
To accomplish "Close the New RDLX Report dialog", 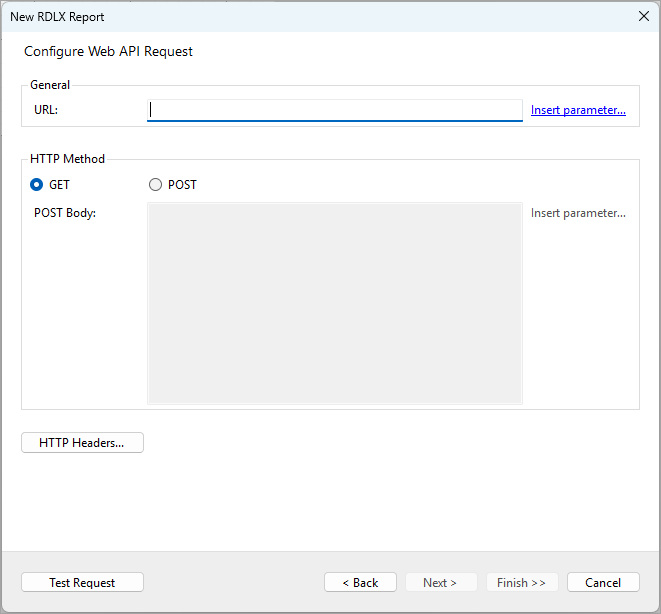I will point(644,16).
